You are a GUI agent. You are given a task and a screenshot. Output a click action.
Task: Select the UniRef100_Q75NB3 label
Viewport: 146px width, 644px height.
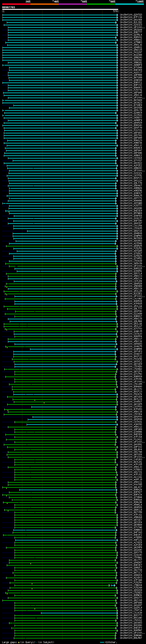click(131, 42)
